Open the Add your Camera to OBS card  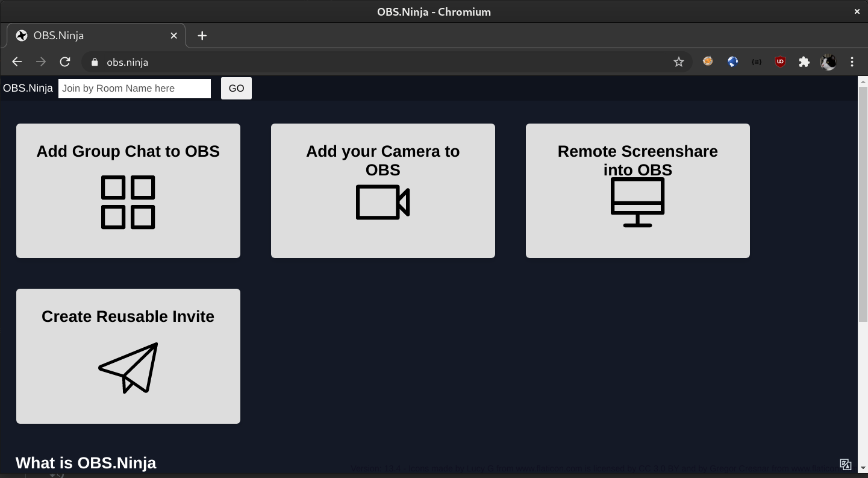383,190
